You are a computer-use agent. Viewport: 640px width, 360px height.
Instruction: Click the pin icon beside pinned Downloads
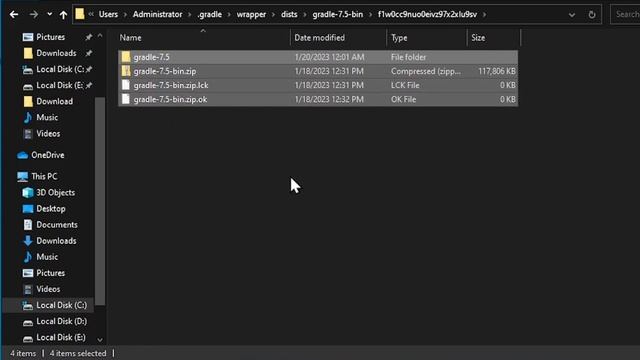(89, 53)
